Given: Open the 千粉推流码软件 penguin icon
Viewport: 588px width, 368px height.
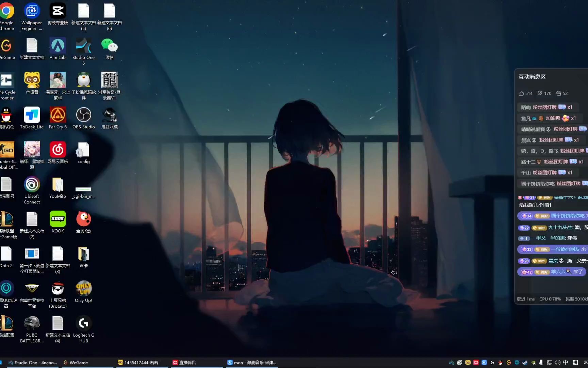Looking at the screenshot, I should [x=83, y=86].
